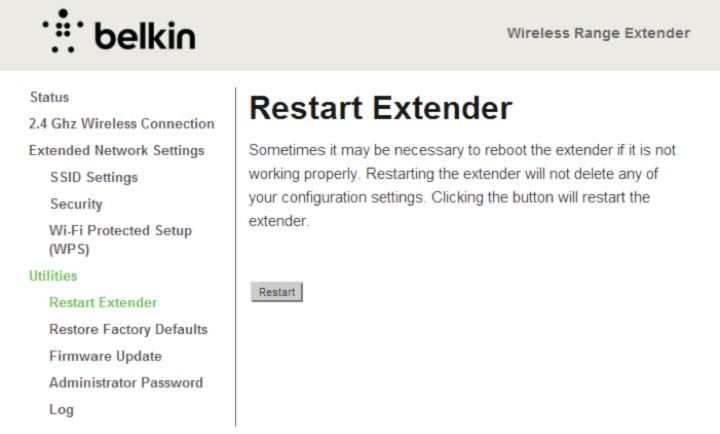720x434 pixels.
Task: Go to Firmware Update page
Action: coord(105,356)
